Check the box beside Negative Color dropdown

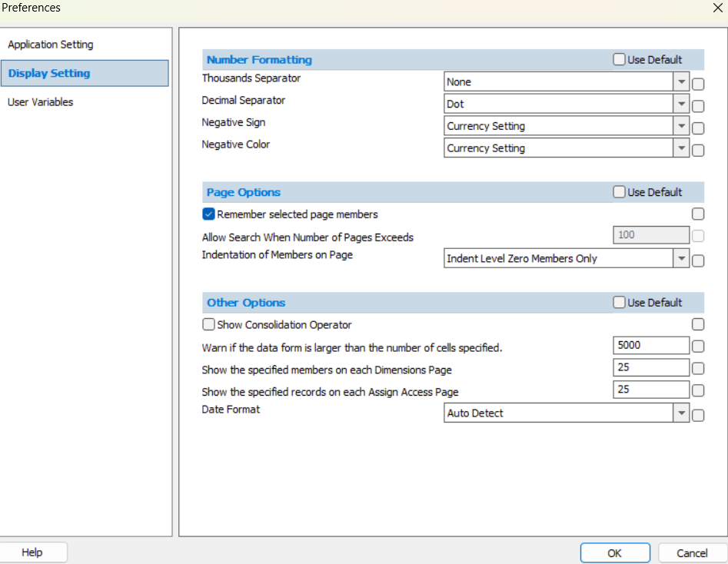pos(698,151)
